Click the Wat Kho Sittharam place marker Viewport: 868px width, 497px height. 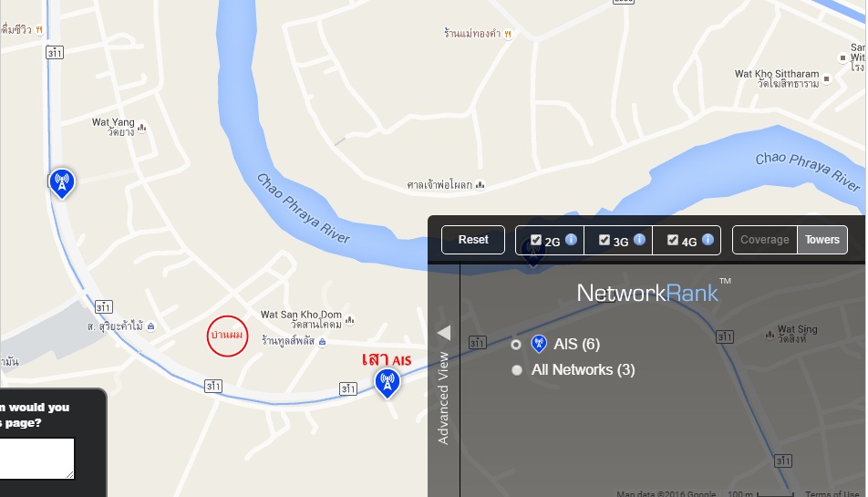(x=827, y=79)
